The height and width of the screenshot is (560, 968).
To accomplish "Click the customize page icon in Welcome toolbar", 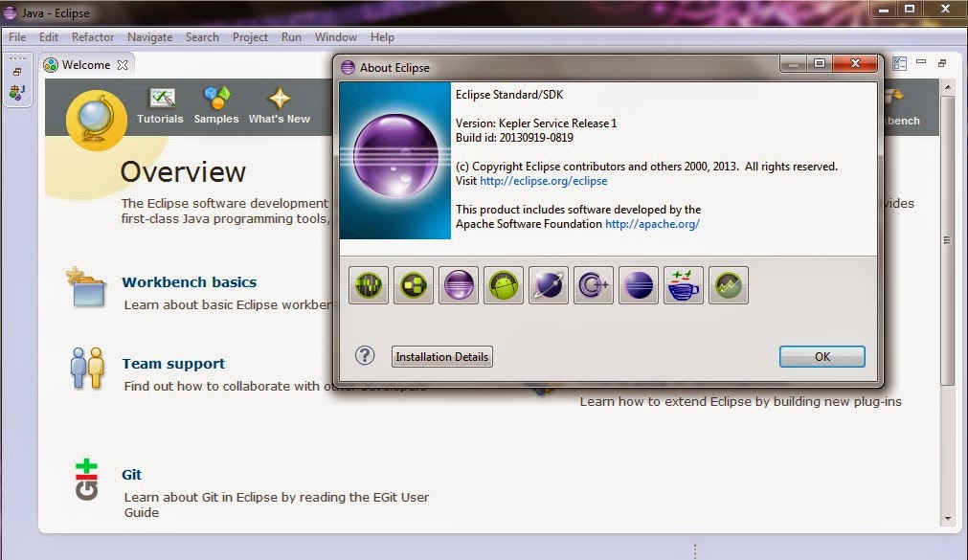I will pyautogui.click(x=899, y=63).
